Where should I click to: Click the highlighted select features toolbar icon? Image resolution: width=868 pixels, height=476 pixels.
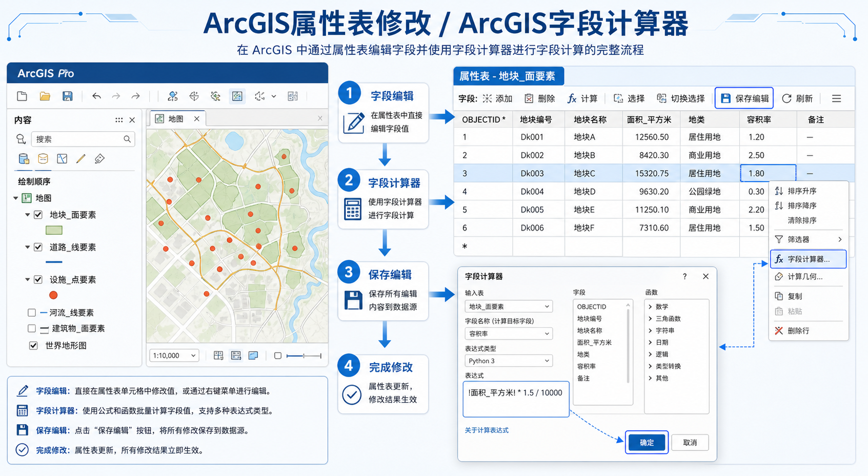(x=237, y=96)
